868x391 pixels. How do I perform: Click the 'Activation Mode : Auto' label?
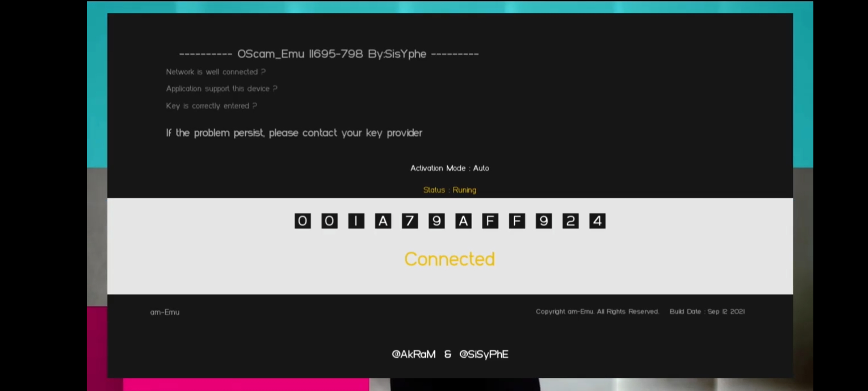pos(450,168)
